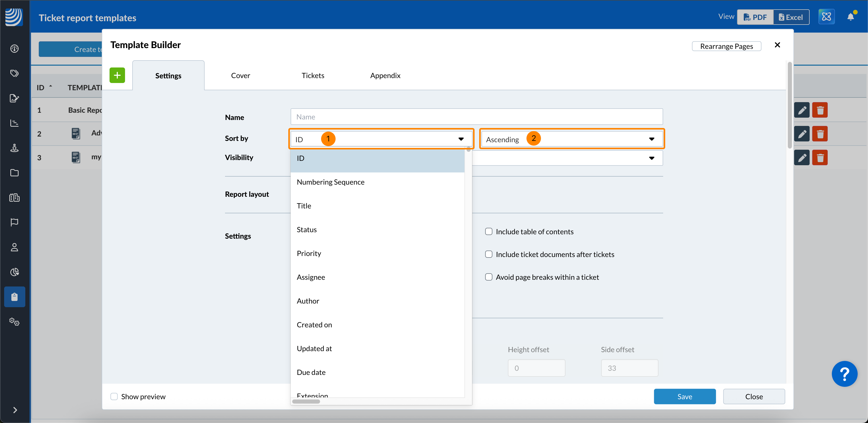Check Avoid page breaks within a ticket

pos(489,277)
